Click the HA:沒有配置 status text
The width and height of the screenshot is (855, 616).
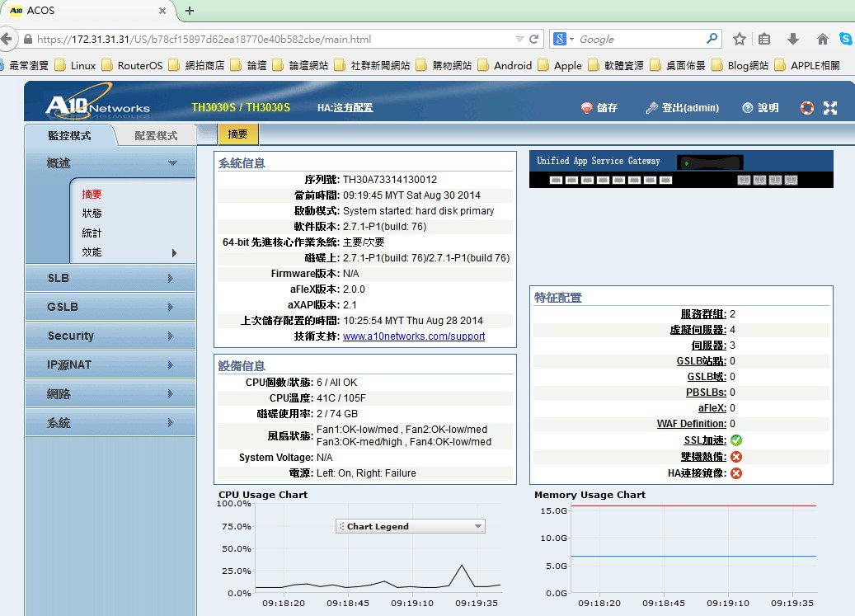coord(345,108)
